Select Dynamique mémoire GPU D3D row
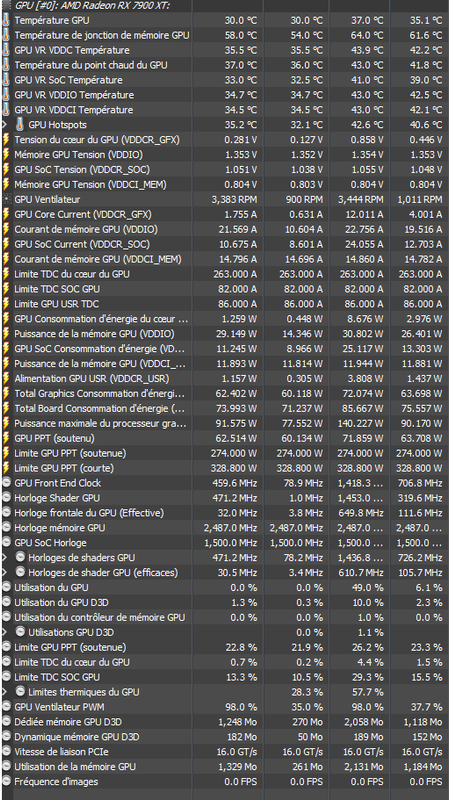 point(224,737)
